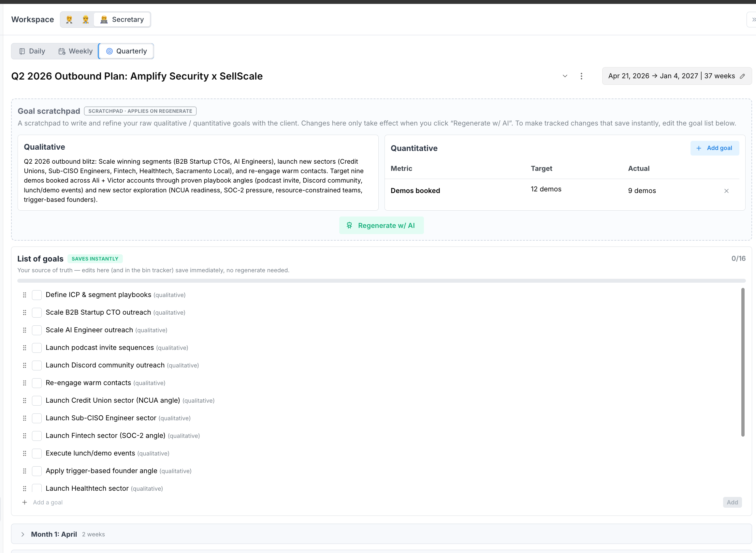Open the Weekly tab
Viewport: 756px width, 553px height.
coord(76,51)
